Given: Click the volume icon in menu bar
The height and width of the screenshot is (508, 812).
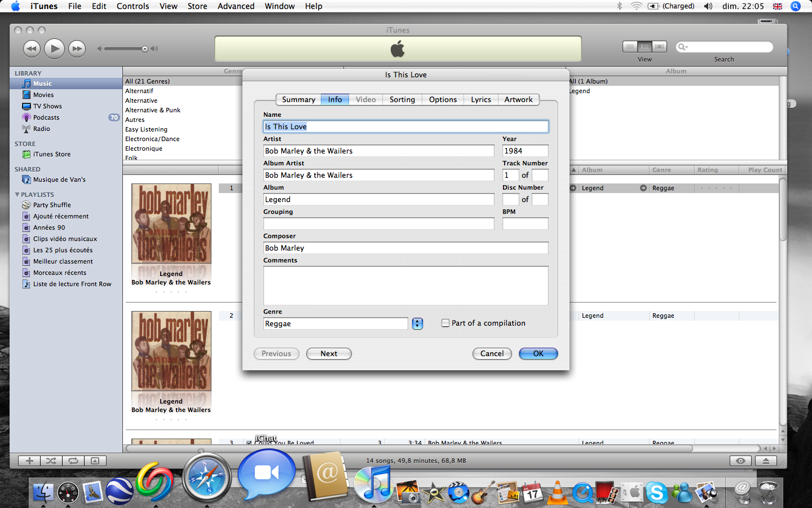Looking at the screenshot, I should click(x=708, y=6).
